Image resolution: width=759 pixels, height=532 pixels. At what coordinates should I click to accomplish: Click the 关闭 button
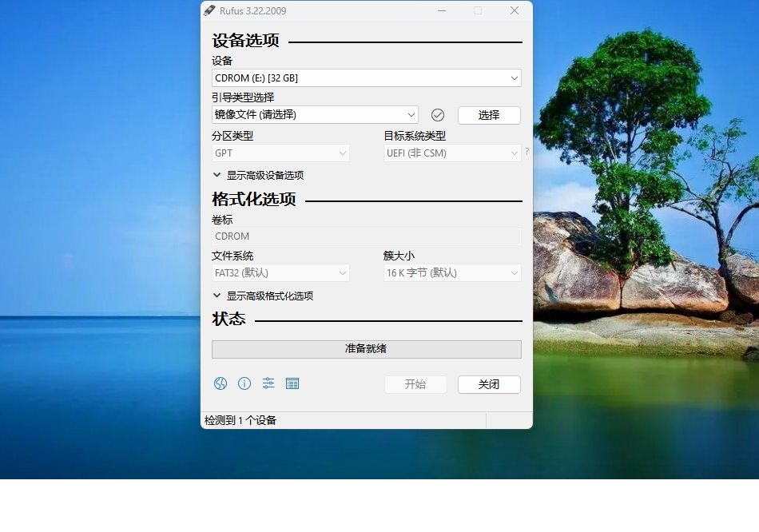pos(489,384)
